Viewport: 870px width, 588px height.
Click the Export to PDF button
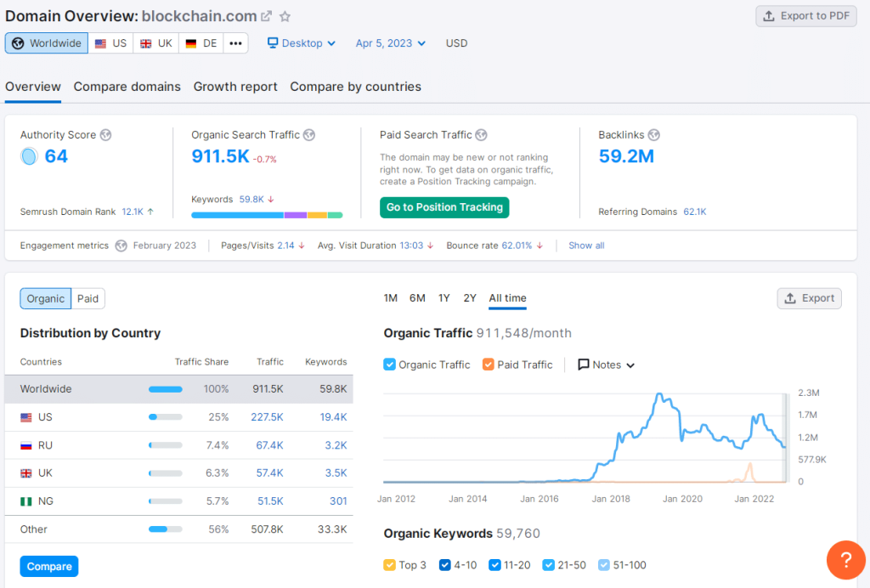805,16
